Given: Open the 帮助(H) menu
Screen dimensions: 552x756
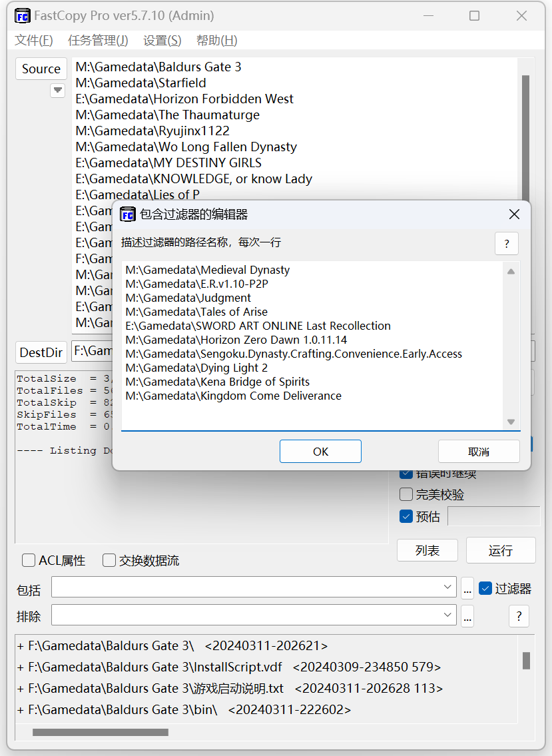Looking at the screenshot, I should click(x=217, y=41).
